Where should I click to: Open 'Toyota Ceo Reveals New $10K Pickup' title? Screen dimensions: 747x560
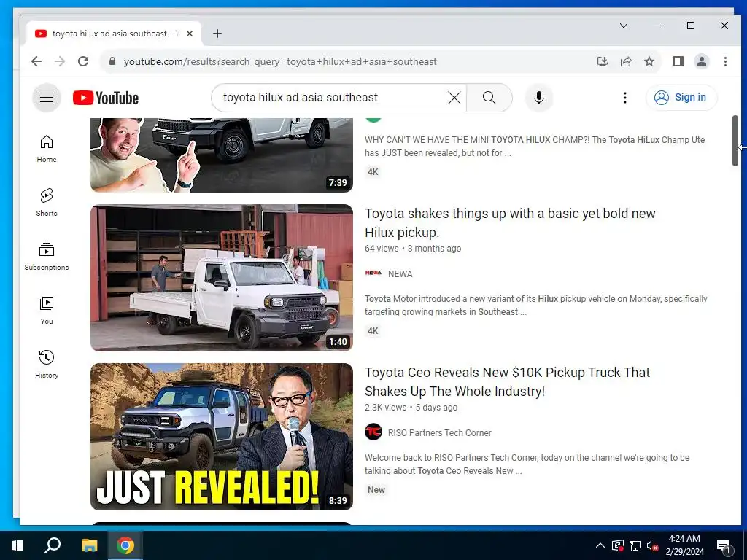tap(508, 382)
